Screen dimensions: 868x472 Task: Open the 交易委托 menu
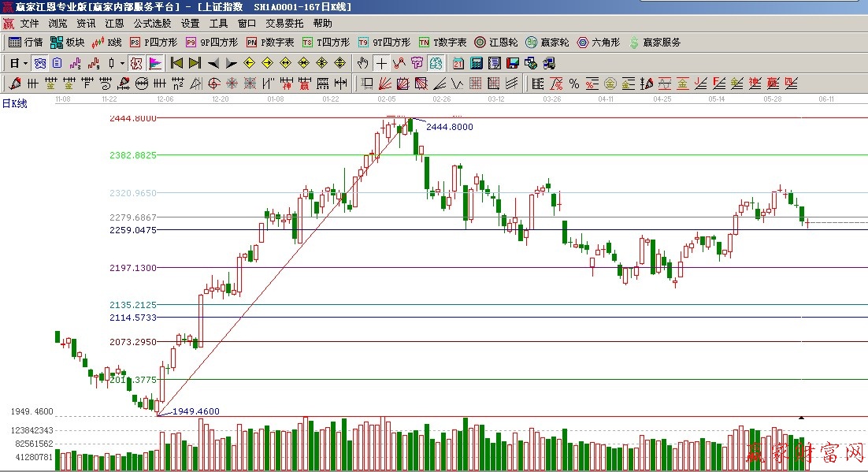[x=284, y=24]
